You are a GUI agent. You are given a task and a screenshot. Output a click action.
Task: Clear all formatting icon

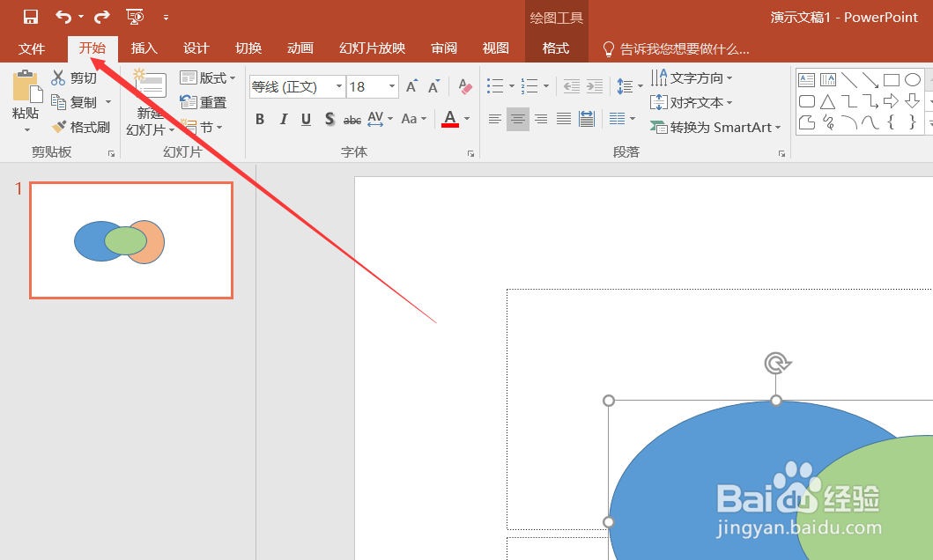465,87
